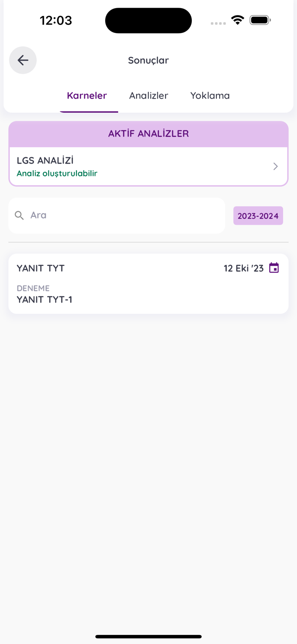Viewport: 297px width, 644px height.
Task: Tap the Sonuçlar screen title
Action: point(148,61)
